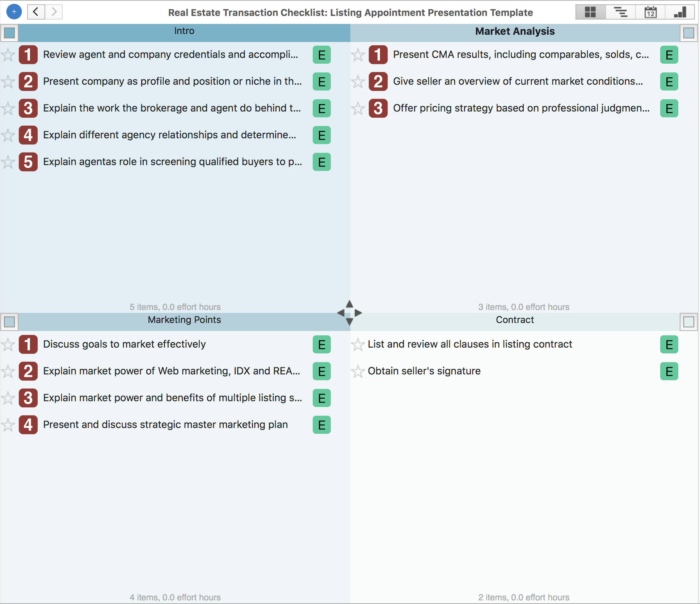
Task: Toggle the Market Analysis quadrant checkbox
Action: tap(688, 33)
